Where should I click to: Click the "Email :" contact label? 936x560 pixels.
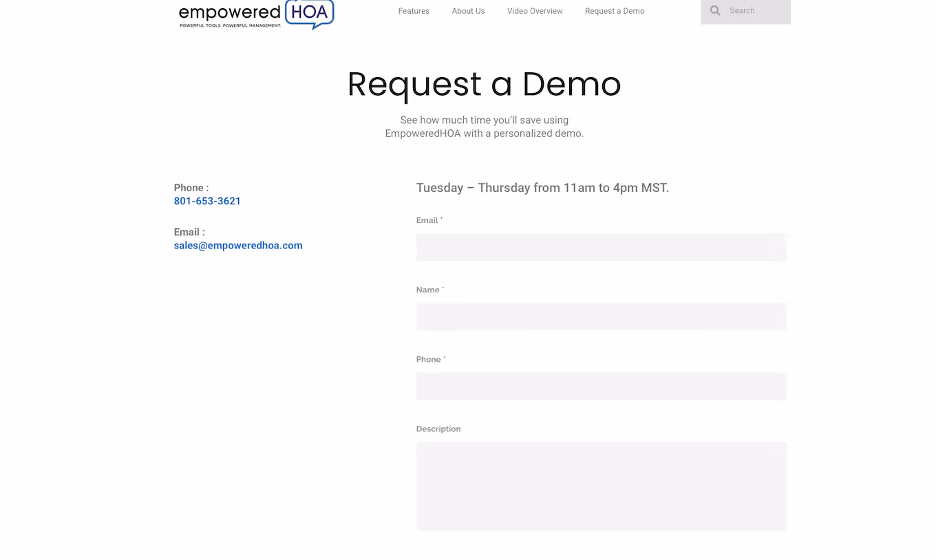(189, 232)
